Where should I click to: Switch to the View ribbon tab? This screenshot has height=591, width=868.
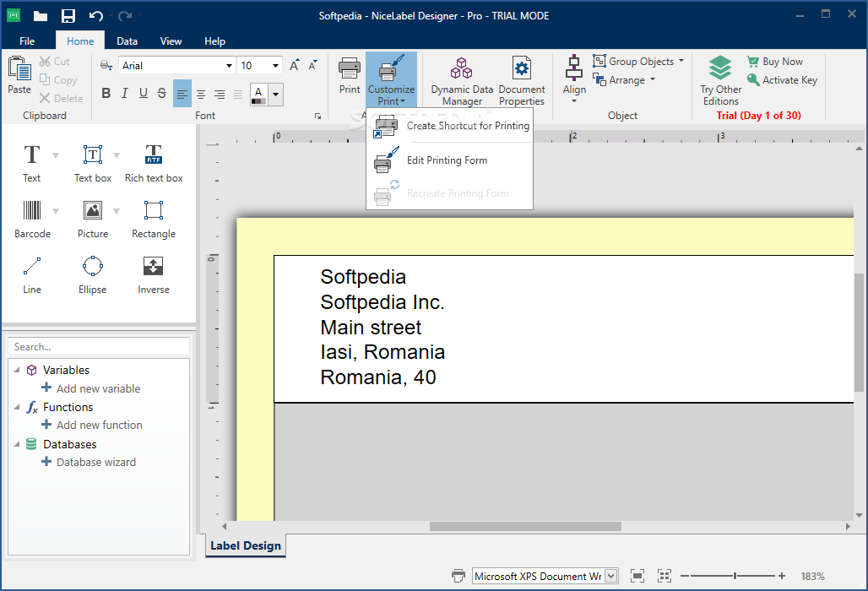point(171,41)
